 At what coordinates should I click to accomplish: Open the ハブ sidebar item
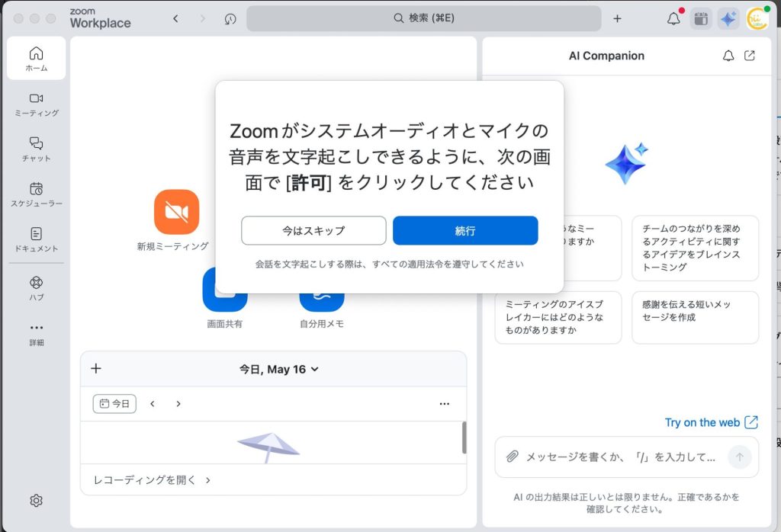[37, 289]
